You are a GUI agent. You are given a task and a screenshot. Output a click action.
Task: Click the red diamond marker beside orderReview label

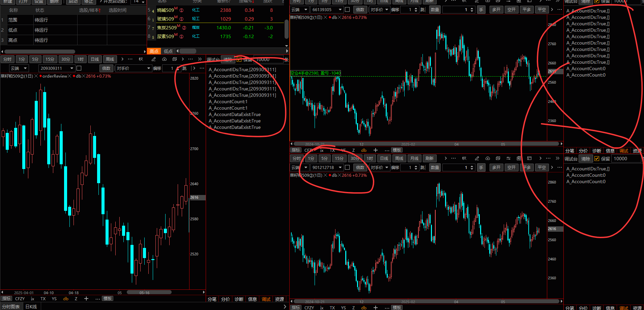[40, 76]
